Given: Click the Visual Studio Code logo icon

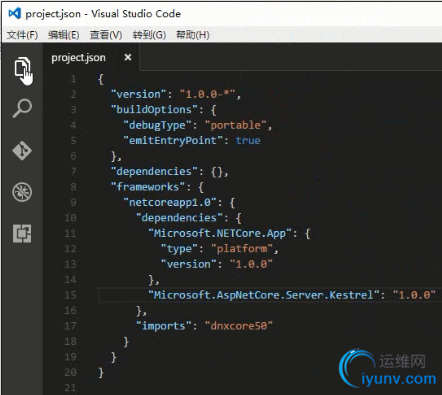Looking at the screenshot, I should point(14,14).
